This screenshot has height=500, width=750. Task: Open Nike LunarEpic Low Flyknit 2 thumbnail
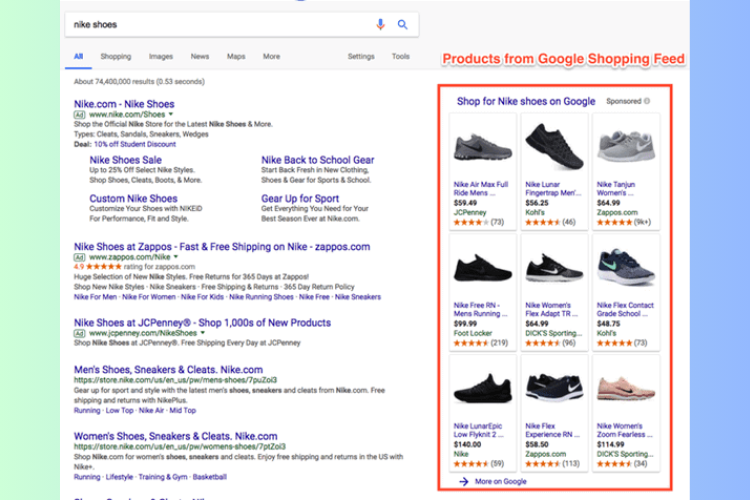coord(483,388)
